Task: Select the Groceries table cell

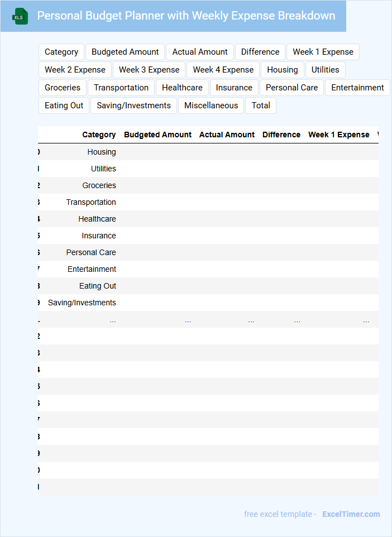Action: click(99, 186)
